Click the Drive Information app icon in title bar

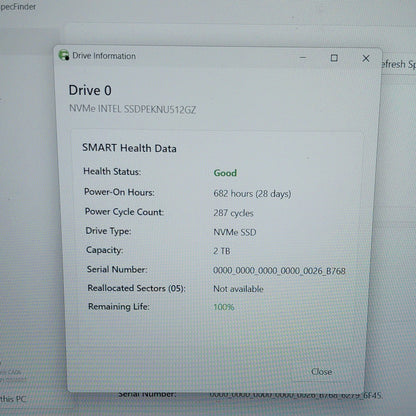tap(64, 55)
